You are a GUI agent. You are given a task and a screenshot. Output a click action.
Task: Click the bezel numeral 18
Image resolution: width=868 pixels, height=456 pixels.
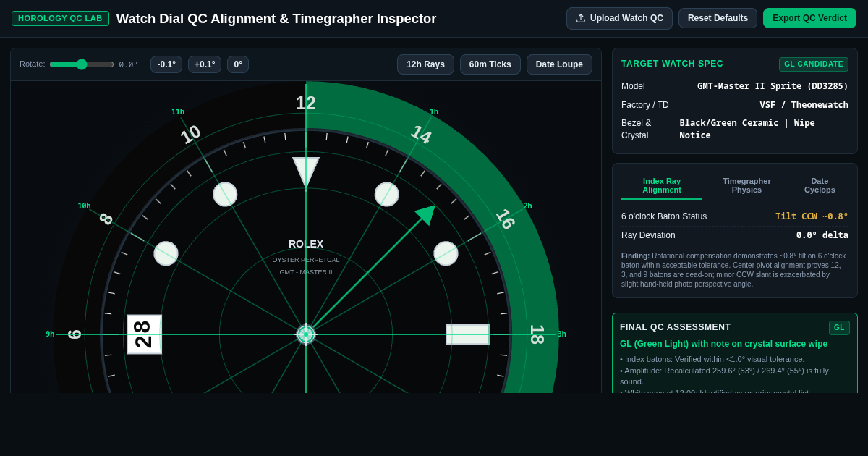click(537, 334)
